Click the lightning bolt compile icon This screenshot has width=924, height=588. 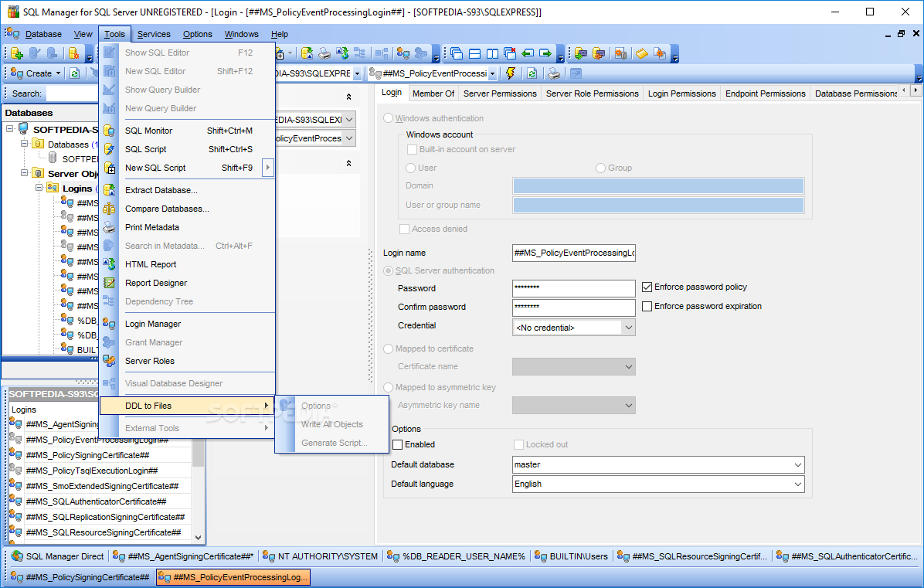(x=511, y=73)
